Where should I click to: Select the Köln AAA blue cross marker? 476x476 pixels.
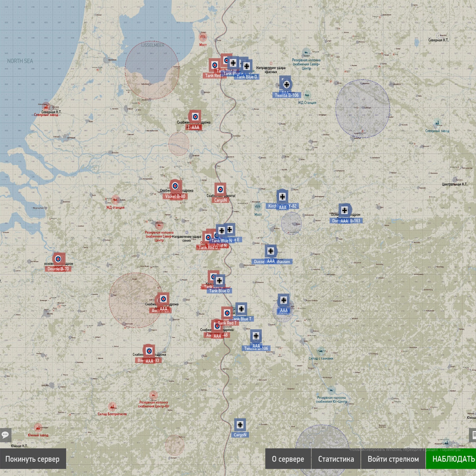(284, 300)
